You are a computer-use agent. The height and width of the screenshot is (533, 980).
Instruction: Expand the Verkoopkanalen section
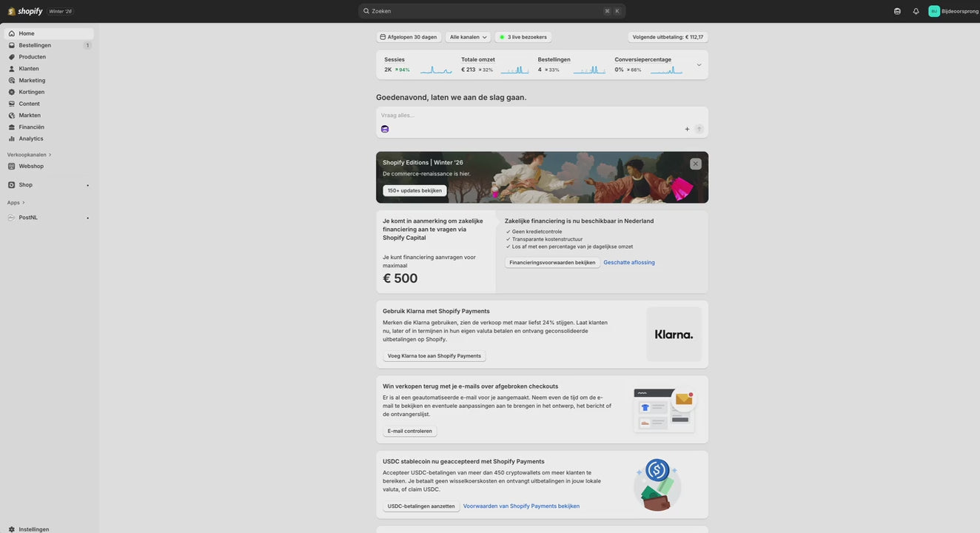point(29,155)
